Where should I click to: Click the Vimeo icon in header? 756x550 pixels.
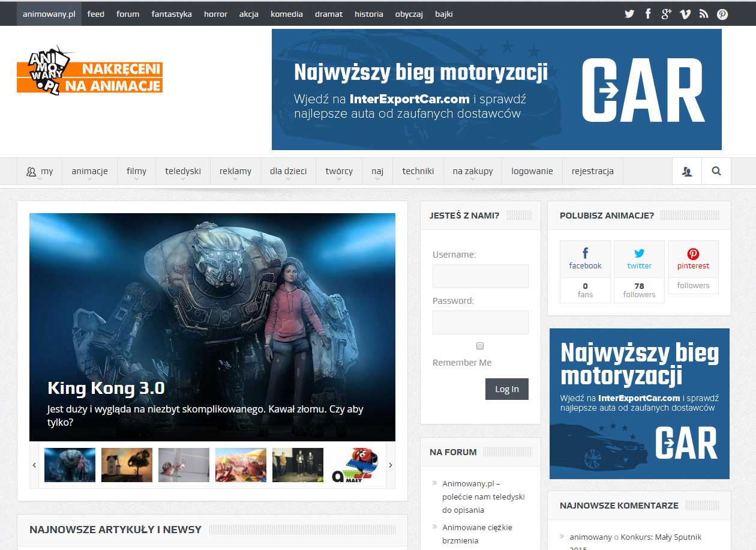pos(685,14)
